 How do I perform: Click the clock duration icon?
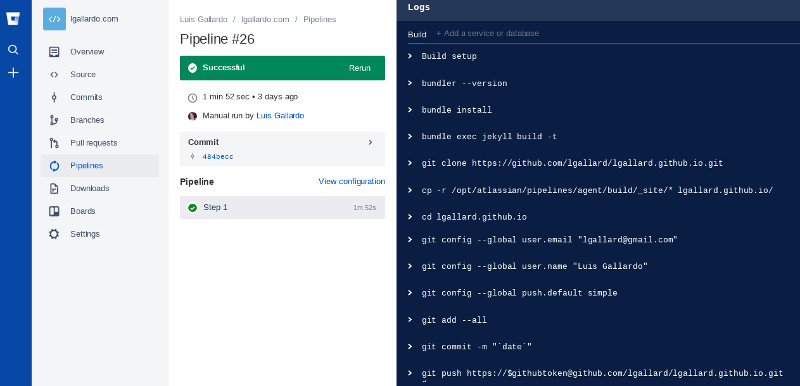click(192, 97)
